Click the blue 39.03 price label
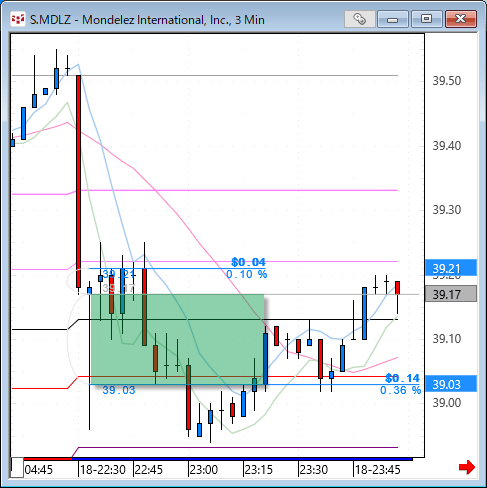 tap(451, 384)
